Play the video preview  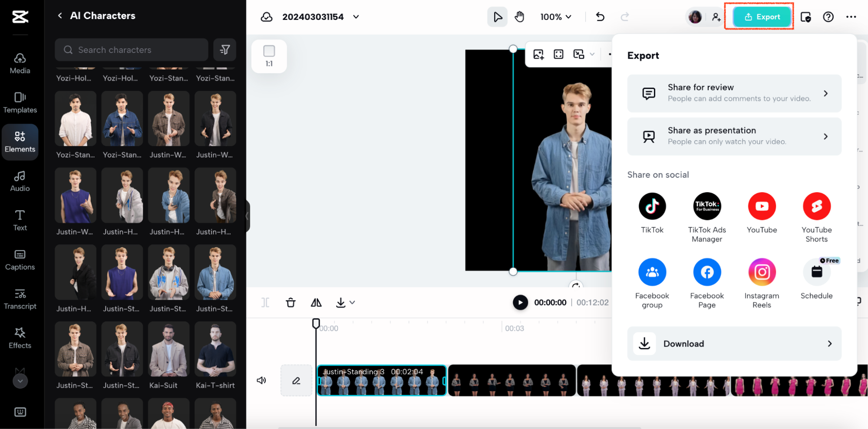pos(520,302)
